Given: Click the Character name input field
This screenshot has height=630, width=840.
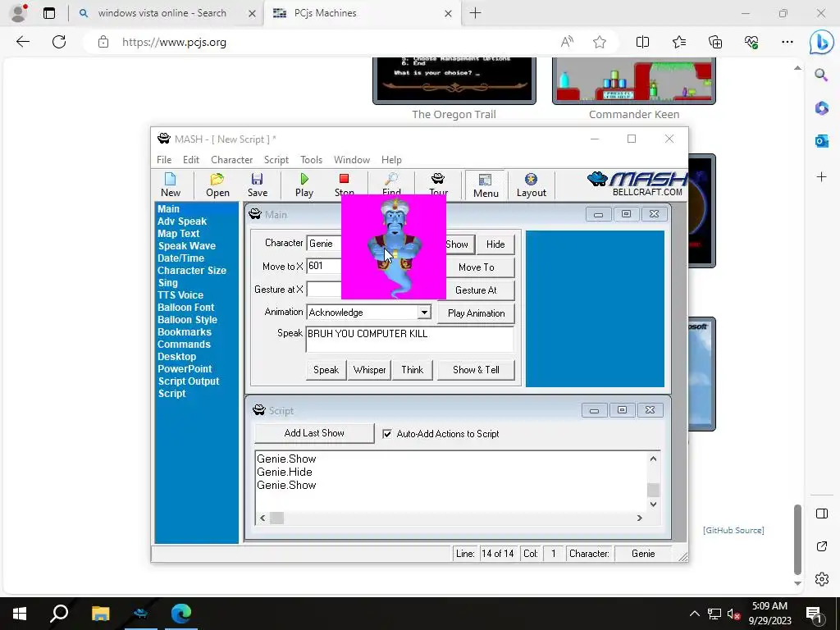Looking at the screenshot, I should pos(324,243).
